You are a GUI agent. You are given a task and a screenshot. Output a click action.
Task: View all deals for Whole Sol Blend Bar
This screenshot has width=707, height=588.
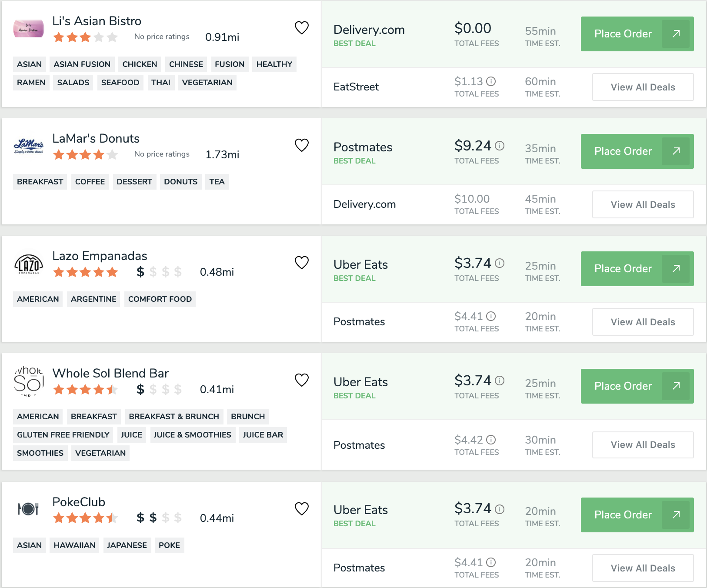(x=643, y=445)
